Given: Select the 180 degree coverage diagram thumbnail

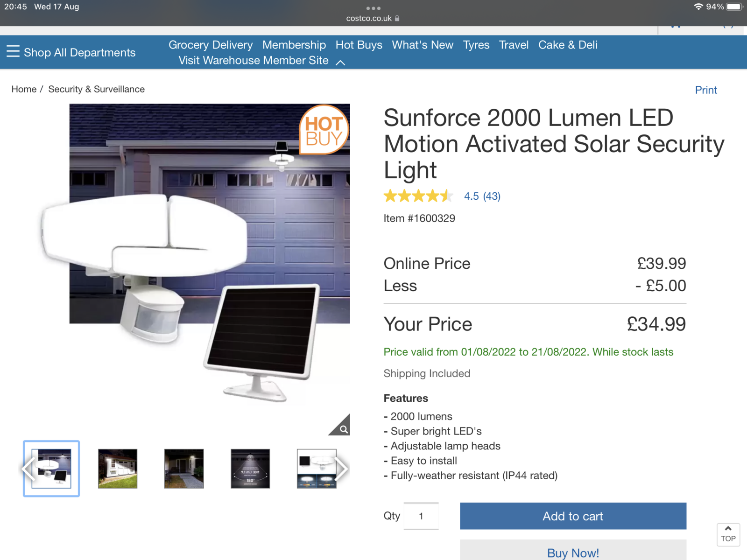Looking at the screenshot, I should [250, 469].
